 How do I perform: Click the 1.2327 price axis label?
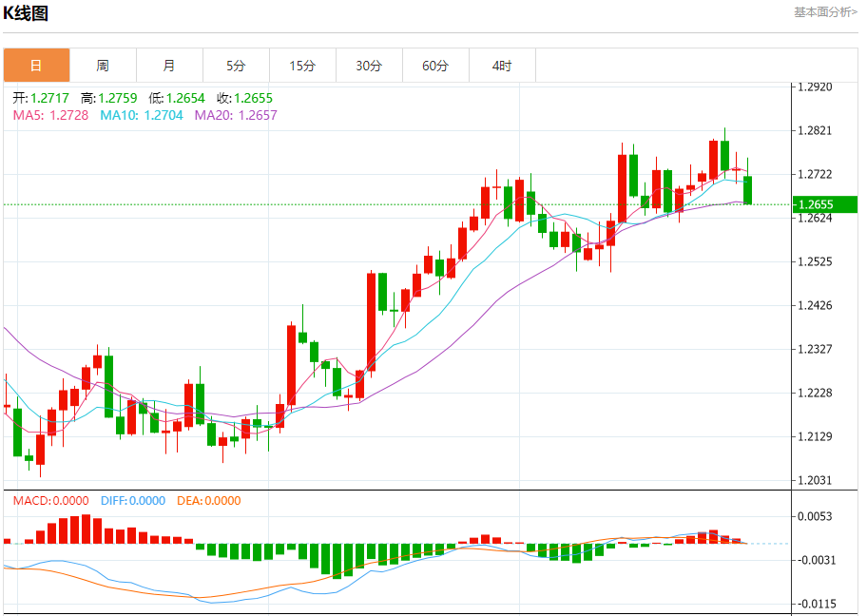[815, 349]
